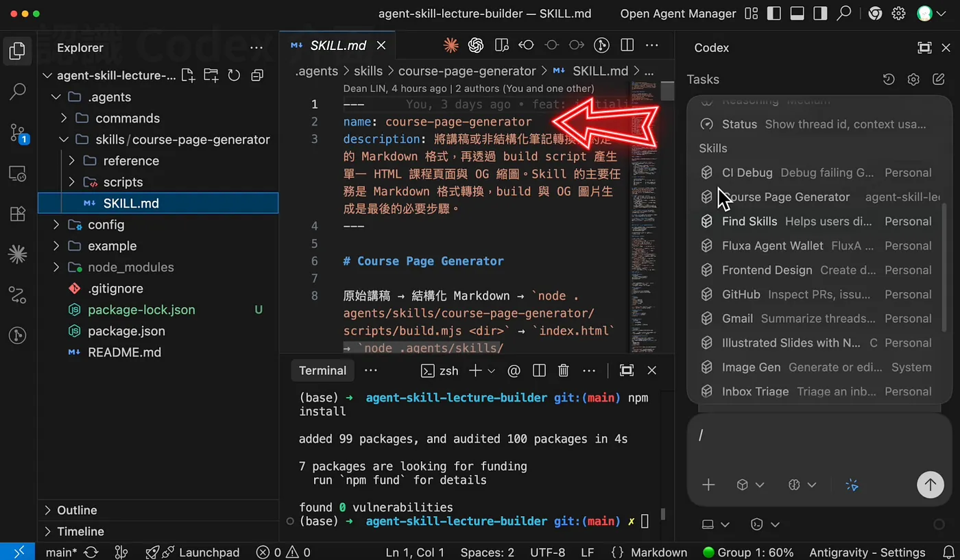Split the editor to the right

point(627,45)
